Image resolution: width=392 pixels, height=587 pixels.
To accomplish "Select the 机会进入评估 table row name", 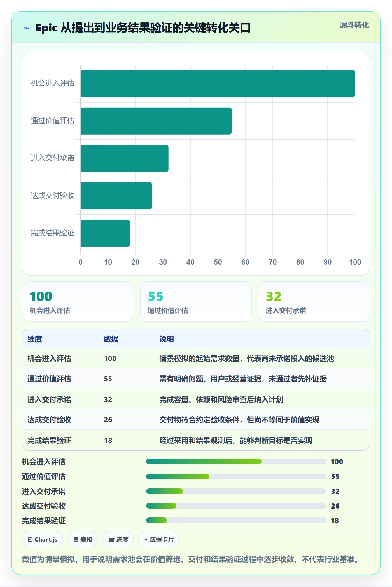I will [49, 359].
